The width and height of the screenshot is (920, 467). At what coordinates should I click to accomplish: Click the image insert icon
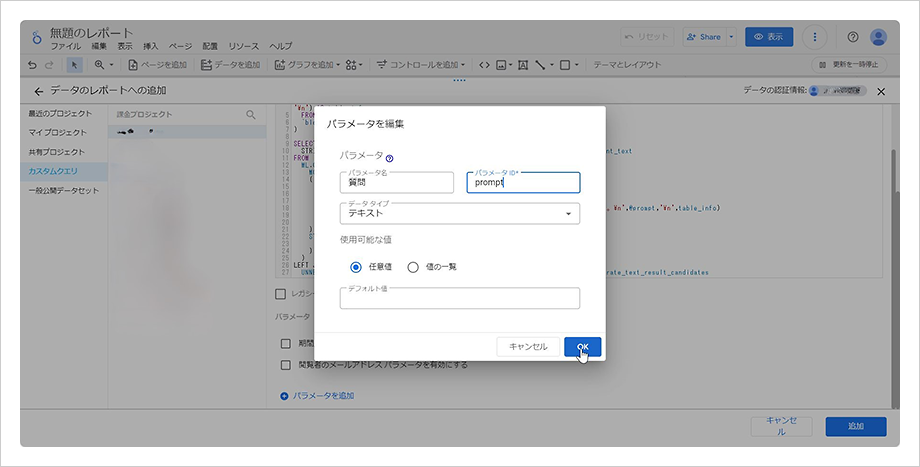tap(502, 65)
